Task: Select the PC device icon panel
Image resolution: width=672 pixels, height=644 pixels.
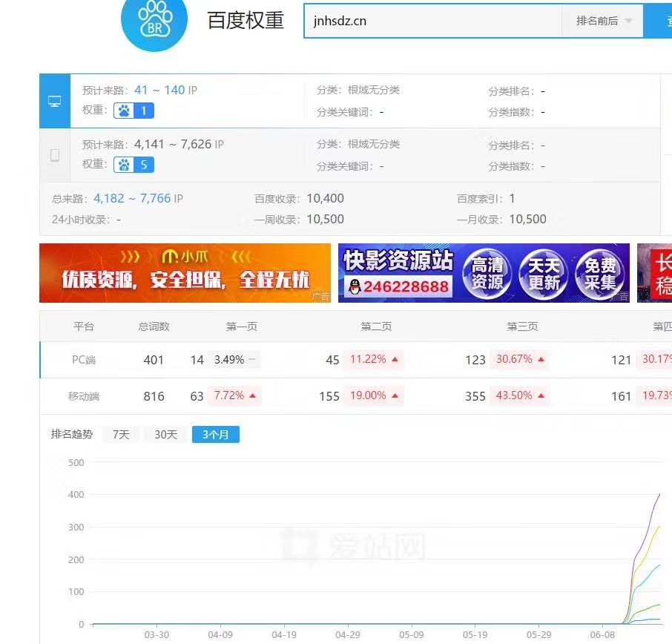Action: point(54,101)
